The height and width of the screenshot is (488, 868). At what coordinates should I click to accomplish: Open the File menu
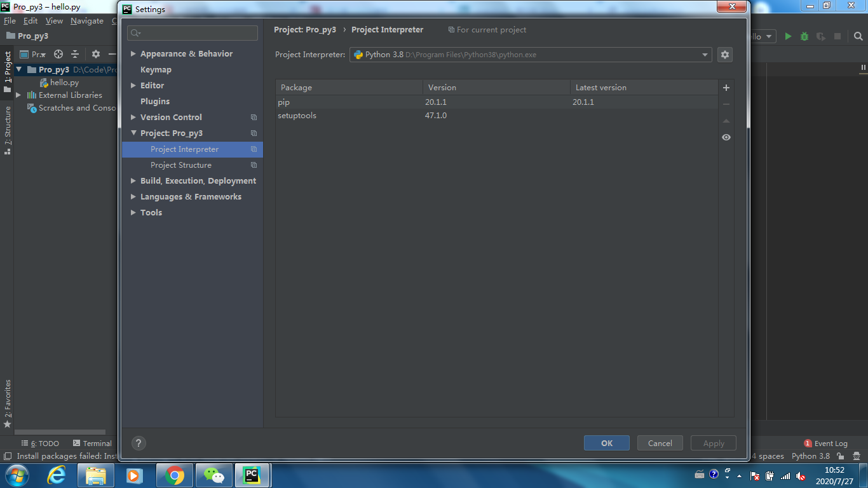[10, 21]
